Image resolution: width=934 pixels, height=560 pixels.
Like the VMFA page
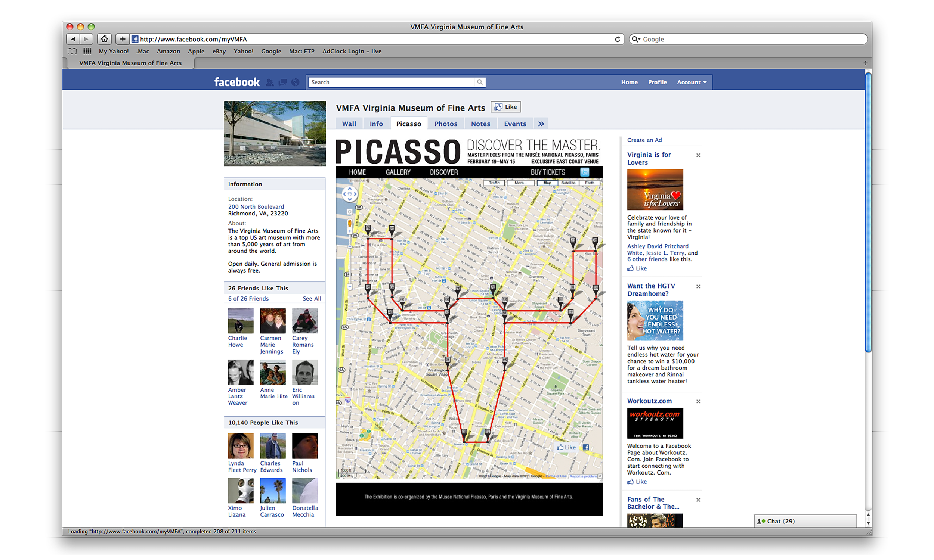point(505,107)
